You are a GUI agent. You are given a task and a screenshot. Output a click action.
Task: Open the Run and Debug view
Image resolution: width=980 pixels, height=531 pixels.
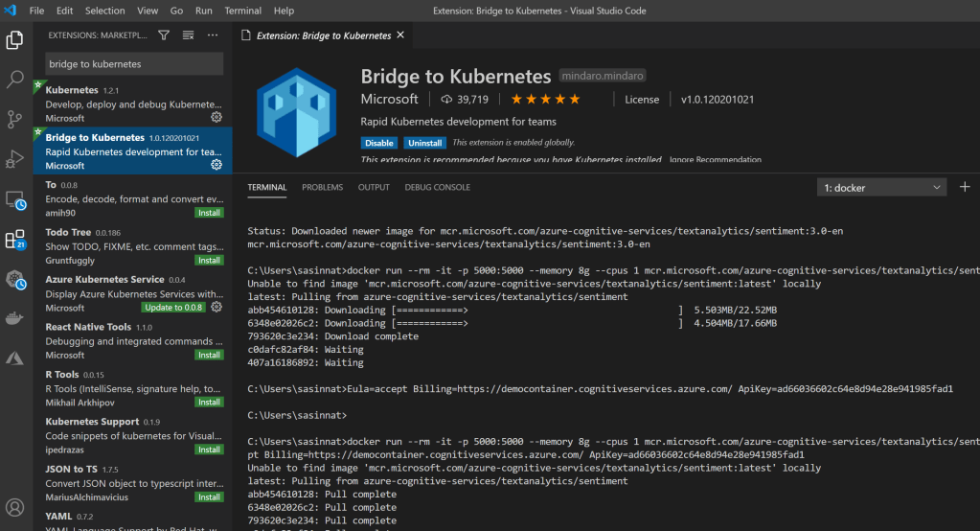15,159
